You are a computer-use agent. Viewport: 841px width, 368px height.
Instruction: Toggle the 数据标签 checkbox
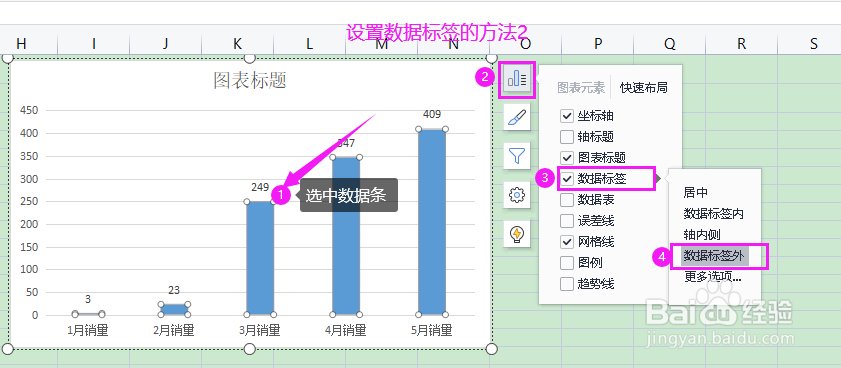pos(567,179)
